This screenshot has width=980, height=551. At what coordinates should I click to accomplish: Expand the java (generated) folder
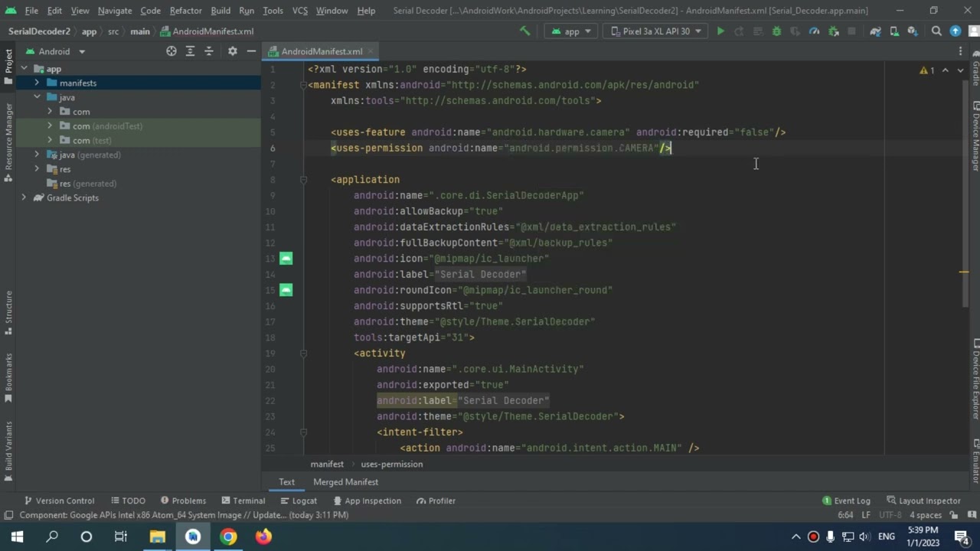pos(37,155)
